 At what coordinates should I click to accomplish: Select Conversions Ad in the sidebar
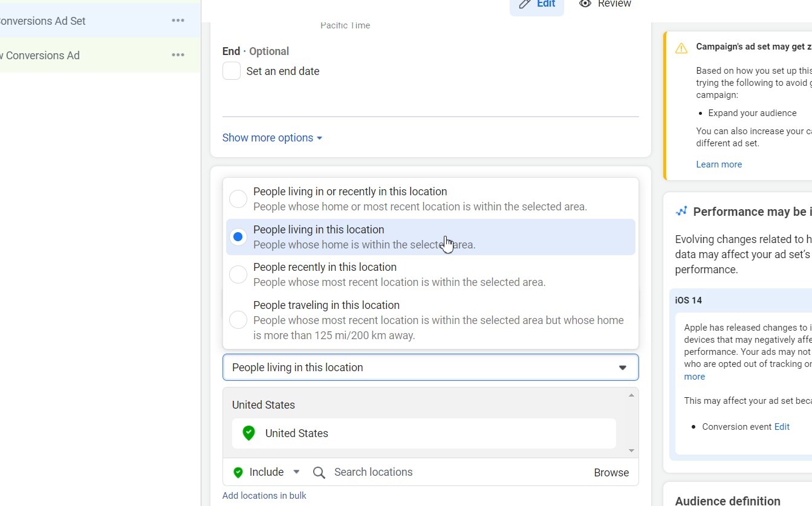click(x=42, y=56)
